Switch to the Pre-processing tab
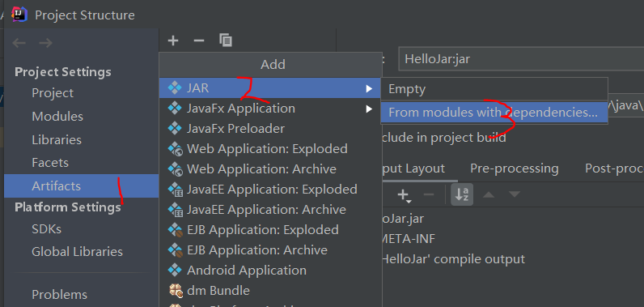644x307 pixels. (x=515, y=168)
